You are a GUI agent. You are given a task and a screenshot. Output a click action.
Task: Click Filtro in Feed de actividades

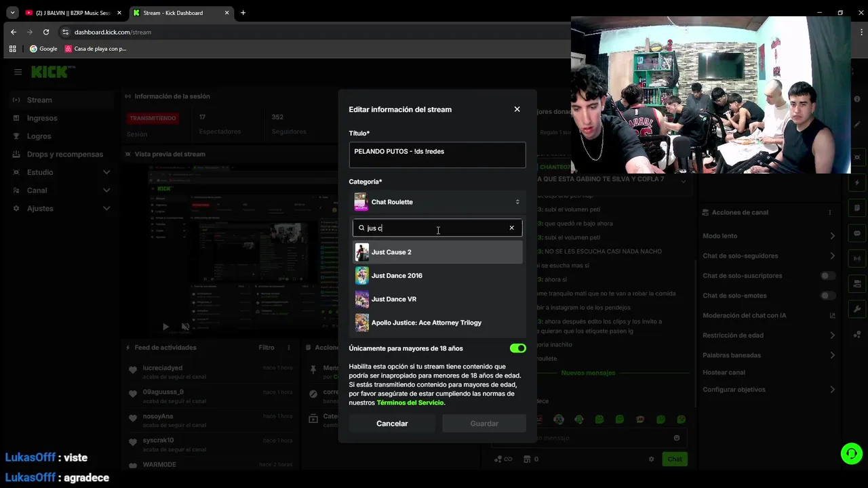(267, 348)
